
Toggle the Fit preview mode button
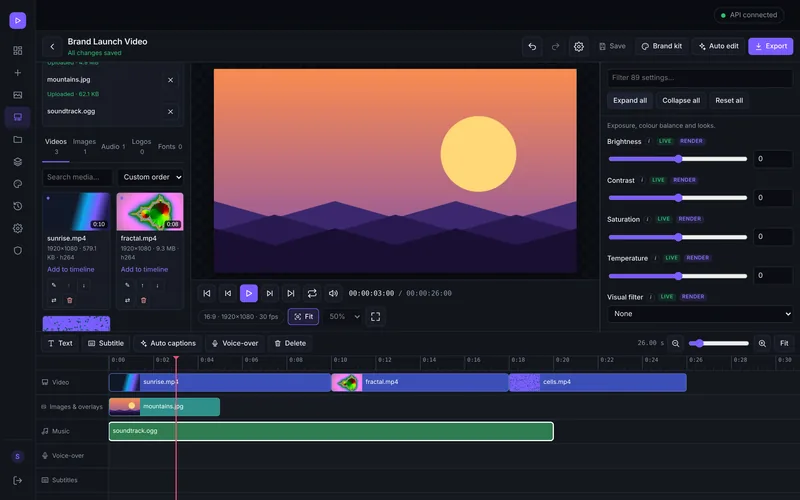[x=304, y=317]
